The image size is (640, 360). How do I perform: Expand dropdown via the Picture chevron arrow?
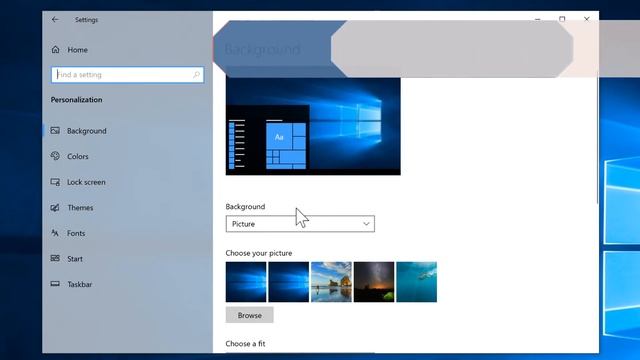(x=366, y=224)
